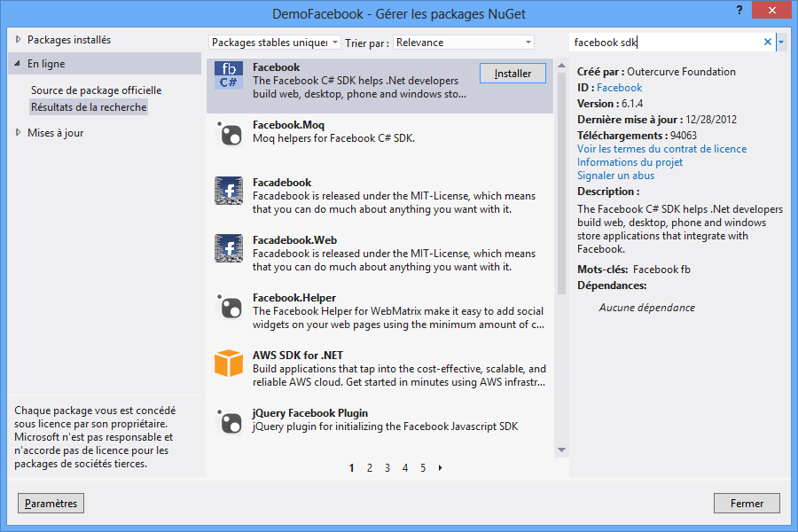Clear the search using the X icon

pyautogui.click(x=766, y=42)
